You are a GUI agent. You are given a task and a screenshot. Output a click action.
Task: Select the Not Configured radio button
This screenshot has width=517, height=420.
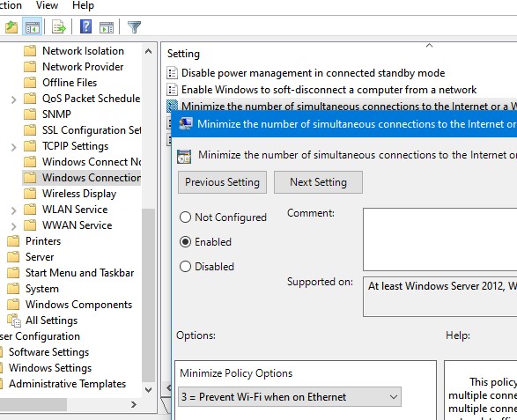click(x=185, y=217)
